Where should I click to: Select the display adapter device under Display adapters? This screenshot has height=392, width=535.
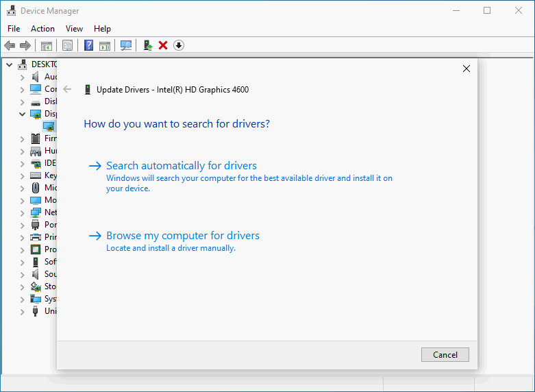(48, 126)
